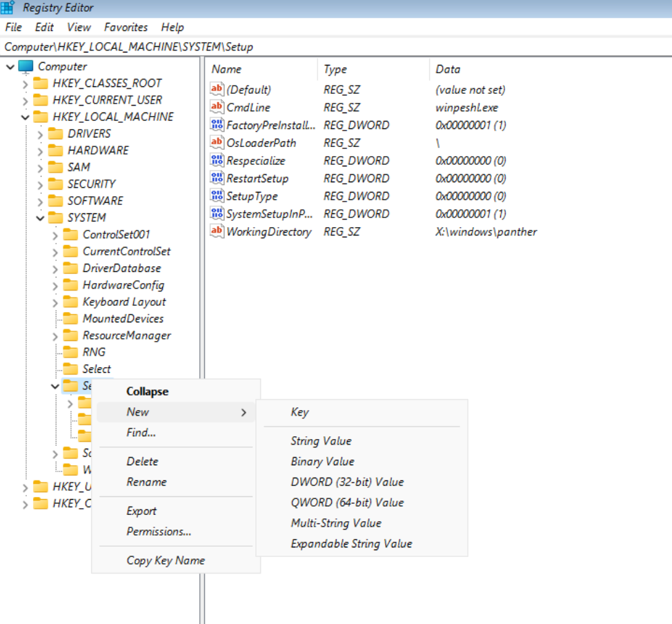Click Copy Key Name in context menu
This screenshot has height=624, width=672.
[166, 560]
